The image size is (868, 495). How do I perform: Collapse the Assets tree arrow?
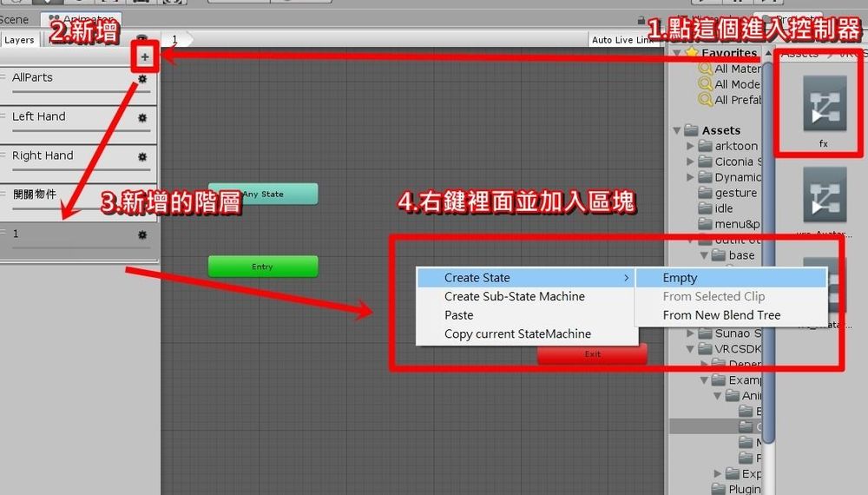(x=676, y=130)
